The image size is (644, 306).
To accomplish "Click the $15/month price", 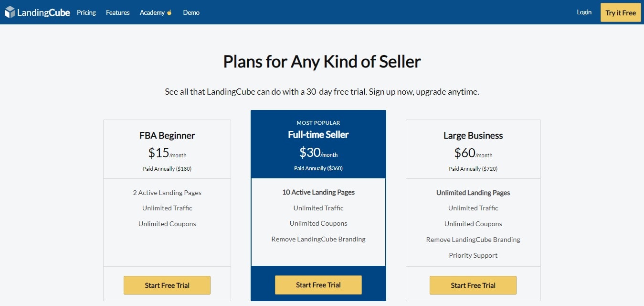I will tap(167, 153).
